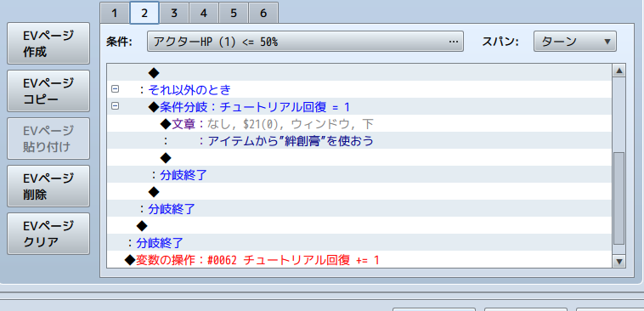Screen dimensions: 644x311
Task: Select the topmost empty diamond command row
Action: pos(359,72)
